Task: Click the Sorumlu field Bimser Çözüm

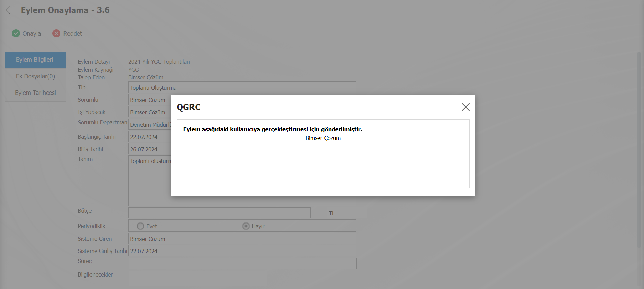Action: 150,100
